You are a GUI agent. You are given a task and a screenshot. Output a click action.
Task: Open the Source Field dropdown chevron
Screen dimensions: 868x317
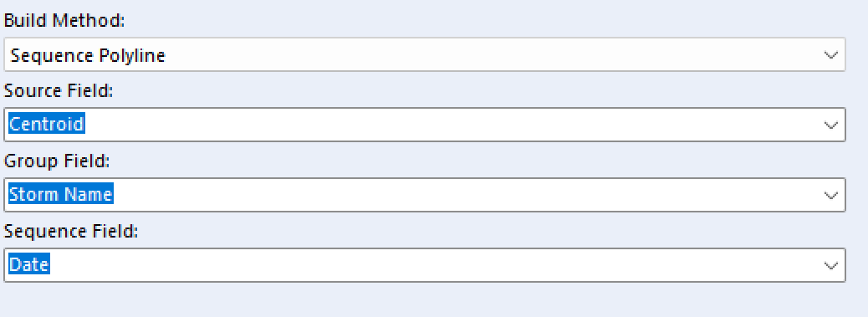click(x=830, y=125)
